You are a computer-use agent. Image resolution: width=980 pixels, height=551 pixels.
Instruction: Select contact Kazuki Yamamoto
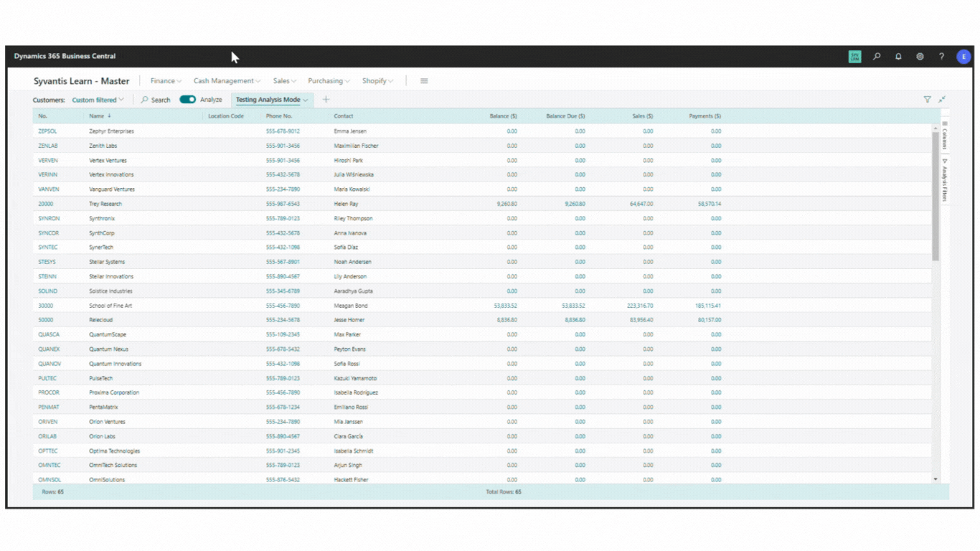pos(355,378)
